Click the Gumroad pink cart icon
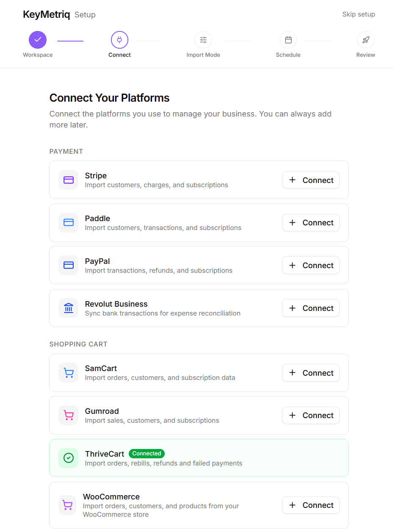 [69, 416]
